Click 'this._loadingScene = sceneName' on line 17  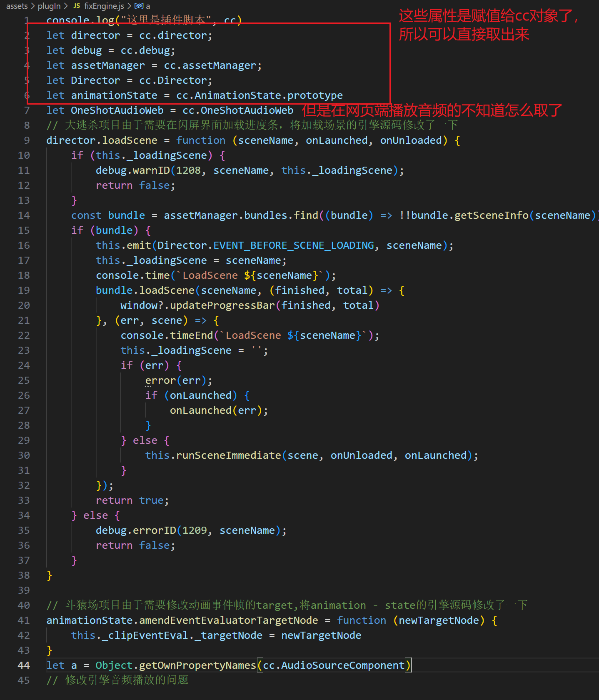188,260
